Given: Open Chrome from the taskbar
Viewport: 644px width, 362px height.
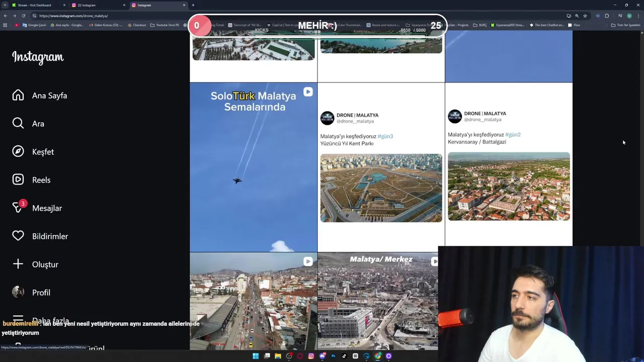Looking at the screenshot, I should coord(377,356).
